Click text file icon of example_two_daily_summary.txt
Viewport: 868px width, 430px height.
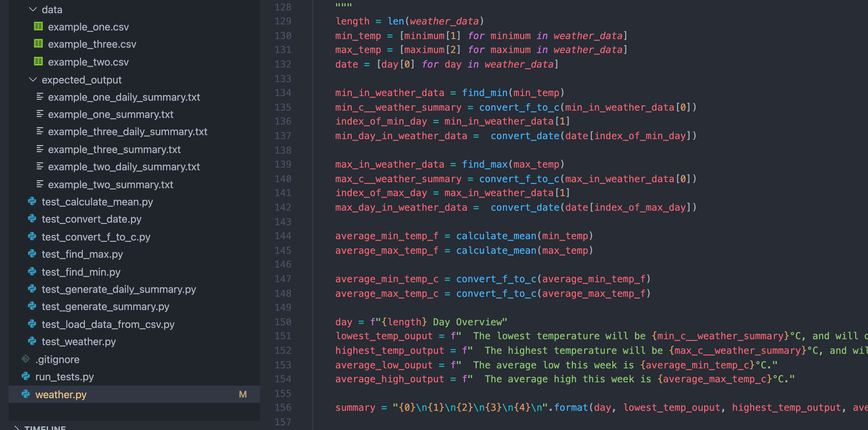tap(40, 166)
